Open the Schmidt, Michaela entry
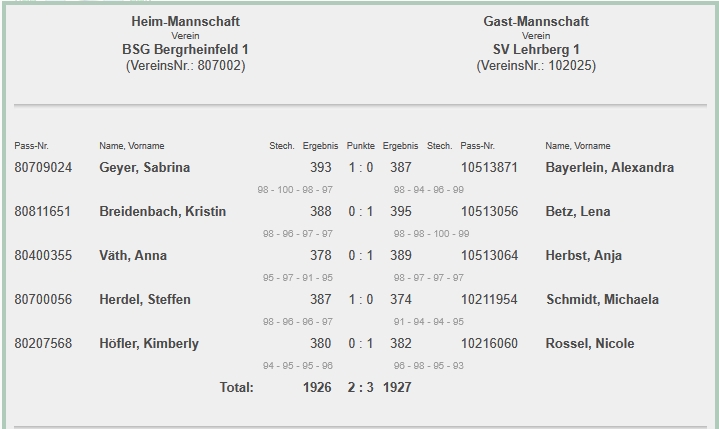The height and width of the screenshot is (429, 719). click(602, 300)
